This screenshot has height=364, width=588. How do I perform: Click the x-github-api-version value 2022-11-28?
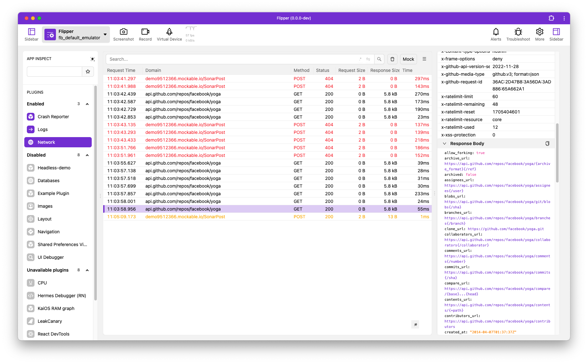point(506,66)
